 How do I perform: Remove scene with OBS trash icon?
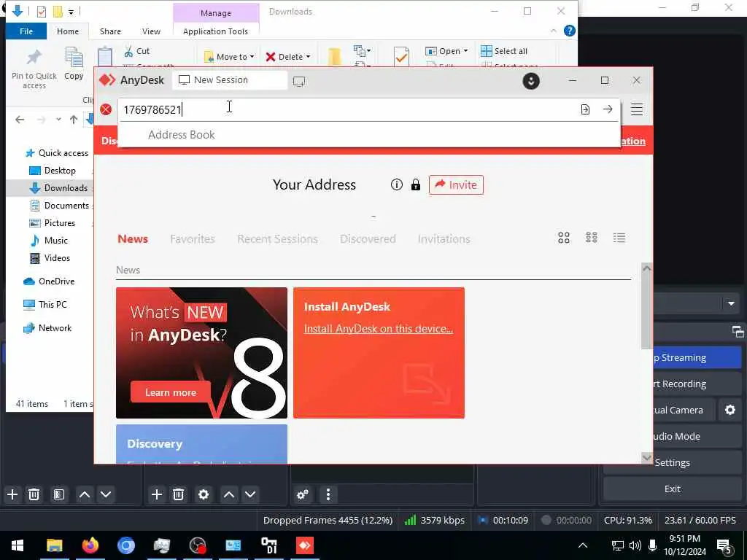[34, 495]
